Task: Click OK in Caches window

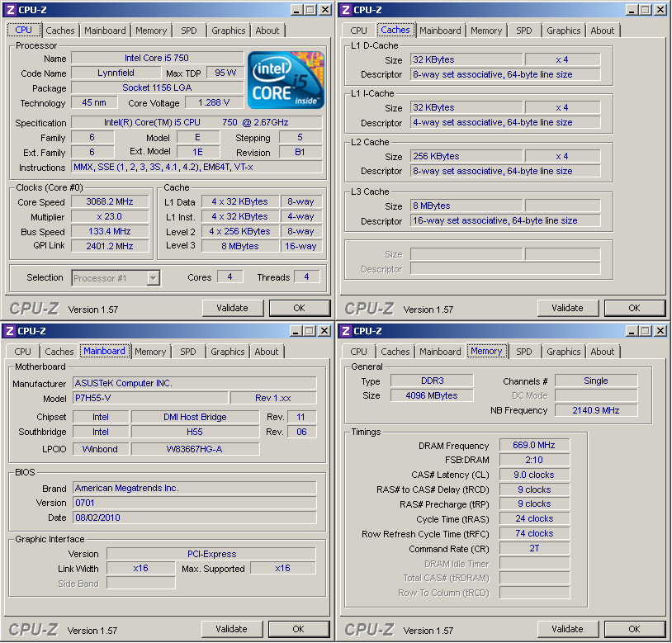Action: (x=634, y=308)
